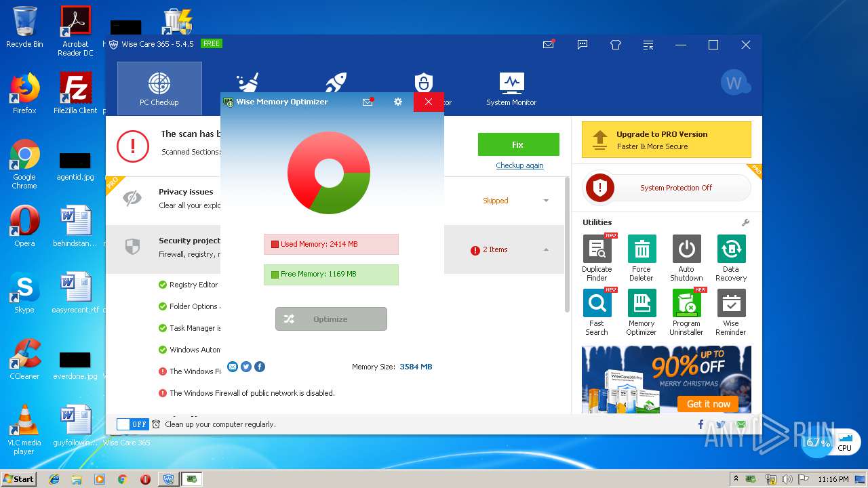Open the feedback chat bubble icon
The height and width of the screenshot is (488, 868).
pos(583,45)
